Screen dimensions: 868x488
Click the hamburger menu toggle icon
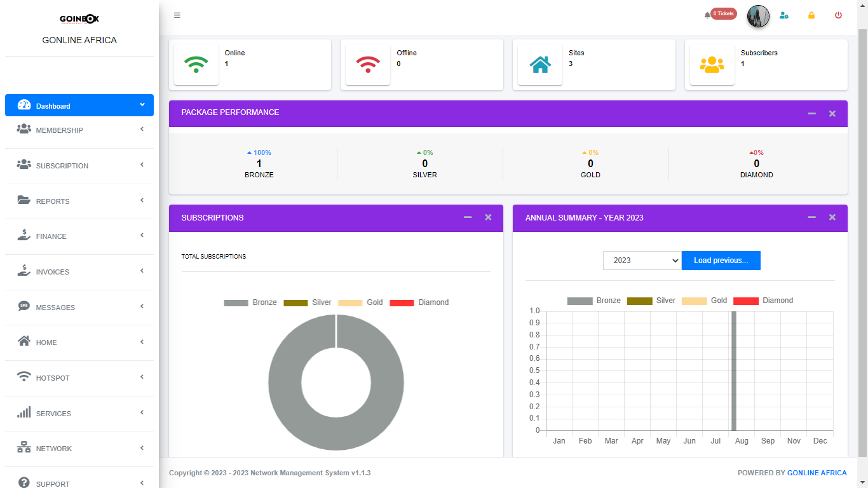click(x=177, y=15)
